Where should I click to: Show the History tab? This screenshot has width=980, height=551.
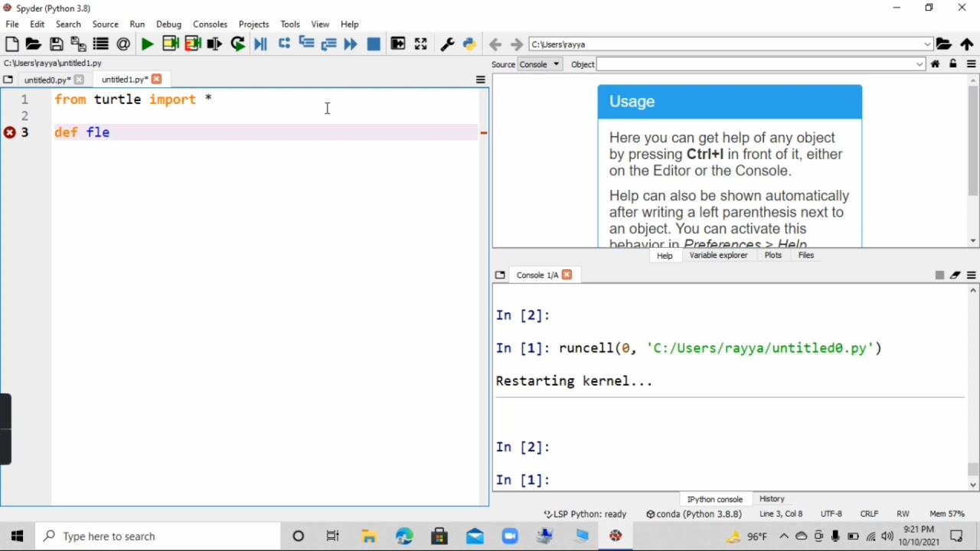pyautogui.click(x=772, y=499)
